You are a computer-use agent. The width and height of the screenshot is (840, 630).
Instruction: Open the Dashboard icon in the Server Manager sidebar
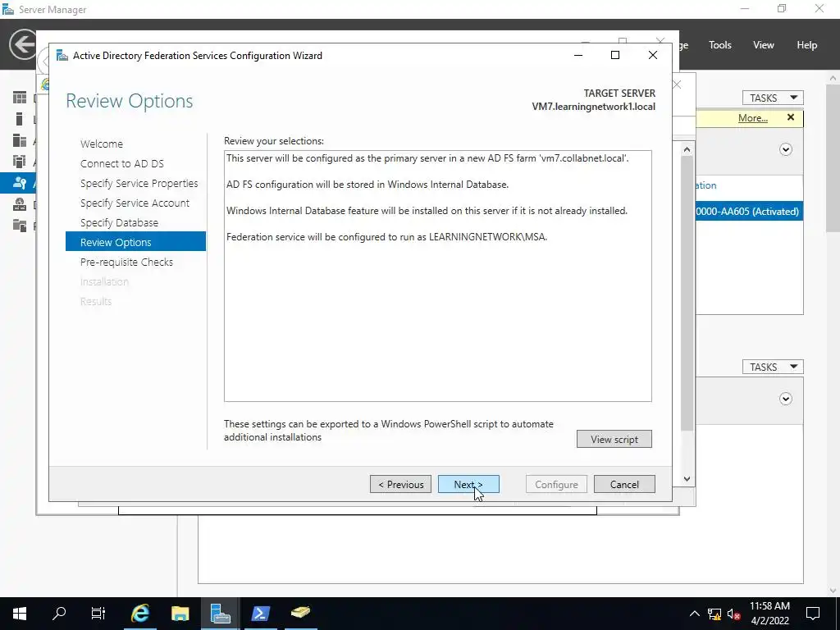point(20,98)
